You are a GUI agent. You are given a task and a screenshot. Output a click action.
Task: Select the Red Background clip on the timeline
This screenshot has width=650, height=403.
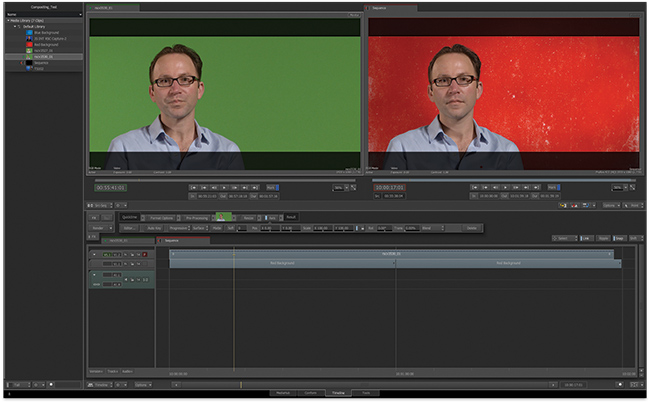tap(282, 263)
